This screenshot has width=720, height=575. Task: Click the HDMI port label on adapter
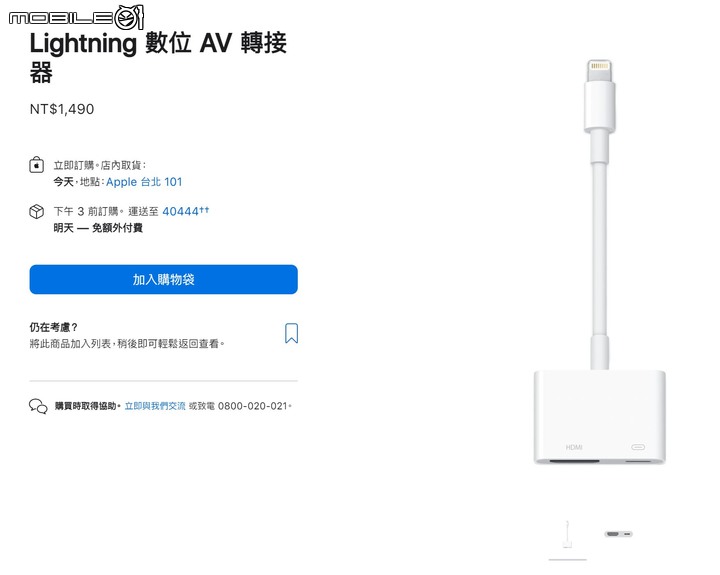pos(574,447)
